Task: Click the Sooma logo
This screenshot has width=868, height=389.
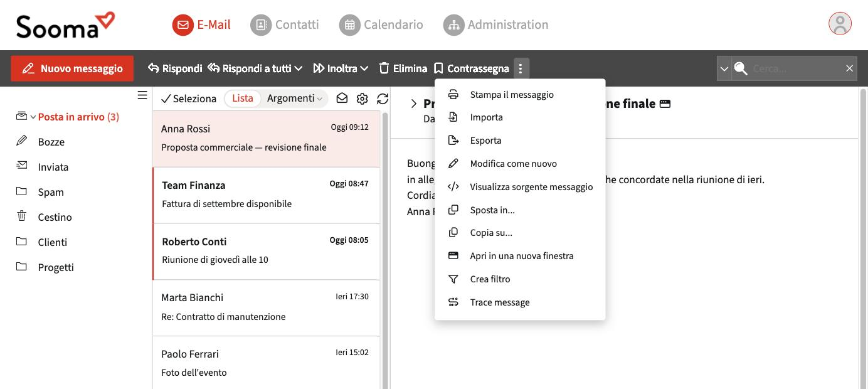Action: (65, 25)
